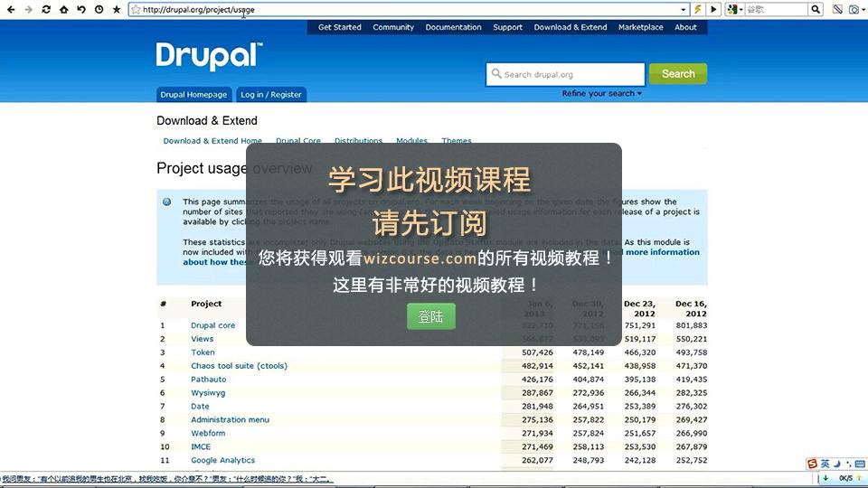Viewport: 868px width, 488px height.
Task: Open the Community menu
Action: 393,27
